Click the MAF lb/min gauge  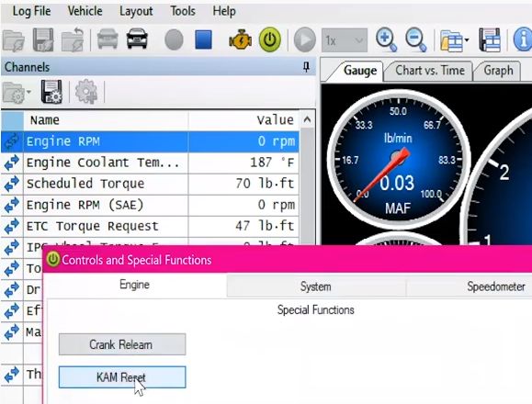(398, 159)
